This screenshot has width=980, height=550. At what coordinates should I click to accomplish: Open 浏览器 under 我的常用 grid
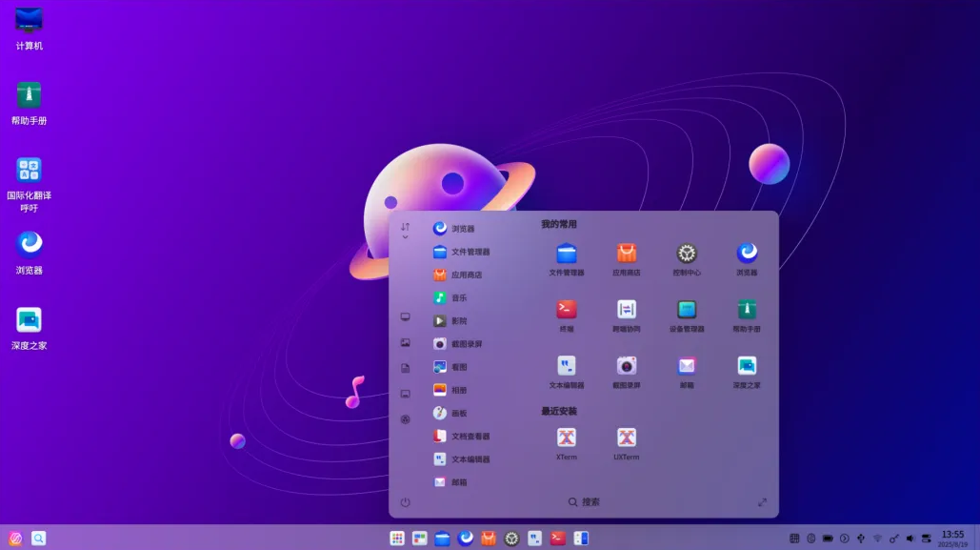747,259
